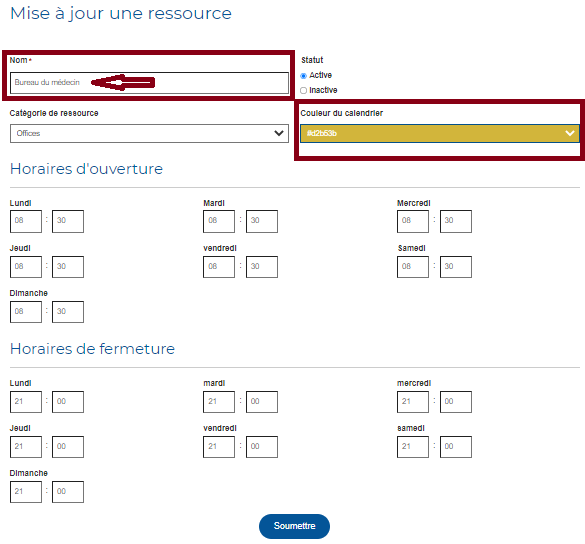Click mercredi closing hour field

(413, 402)
